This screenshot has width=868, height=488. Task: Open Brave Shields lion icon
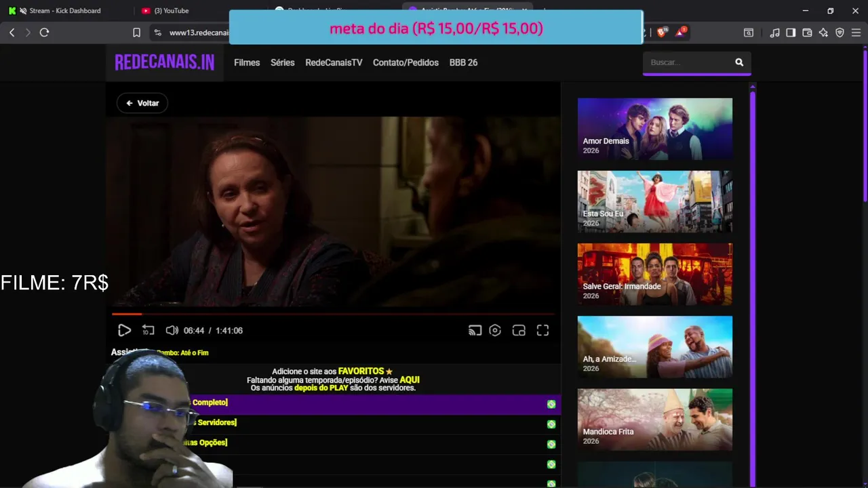(662, 32)
